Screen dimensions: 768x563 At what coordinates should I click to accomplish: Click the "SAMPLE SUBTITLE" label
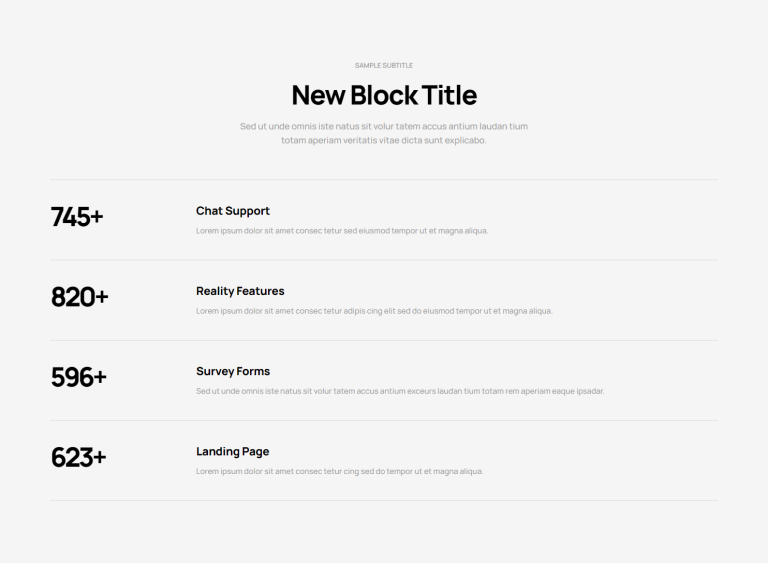(x=384, y=66)
